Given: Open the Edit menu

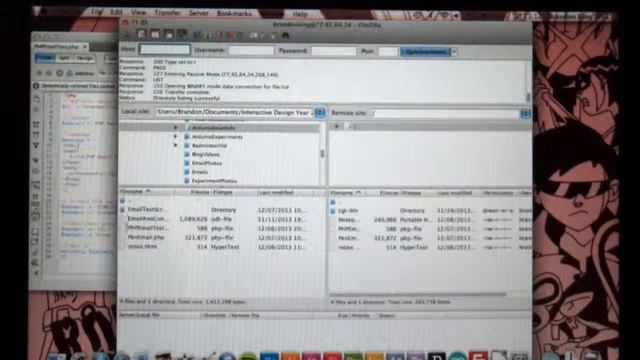Looking at the screenshot, I should pyautogui.click(x=116, y=13).
